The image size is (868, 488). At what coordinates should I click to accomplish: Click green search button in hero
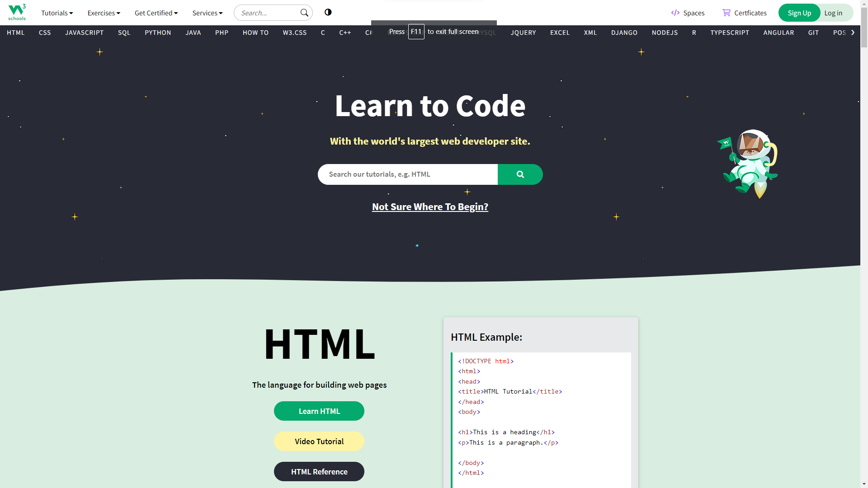520,174
